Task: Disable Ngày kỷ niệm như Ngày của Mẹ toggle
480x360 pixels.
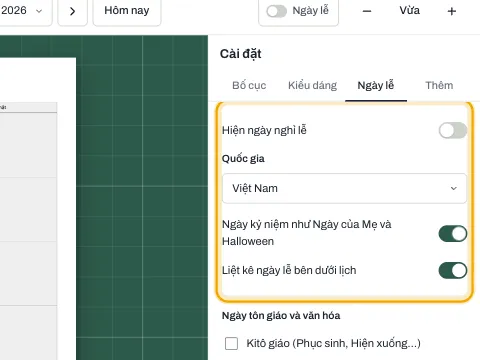Action: 453,233
